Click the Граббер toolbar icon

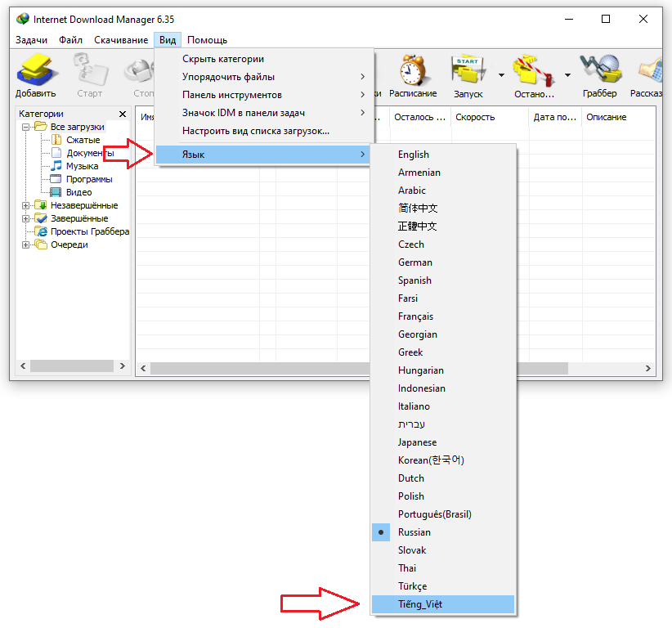(x=599, y=71)
